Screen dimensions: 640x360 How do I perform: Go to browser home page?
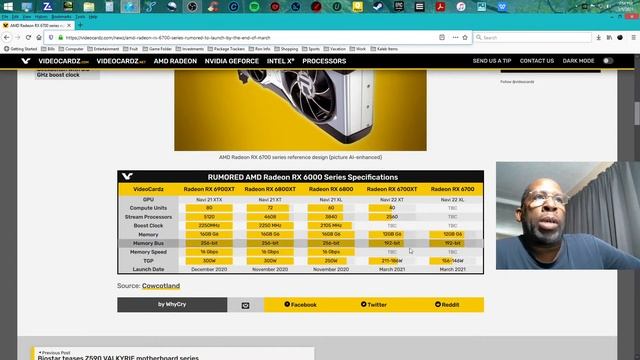(39, 38)
